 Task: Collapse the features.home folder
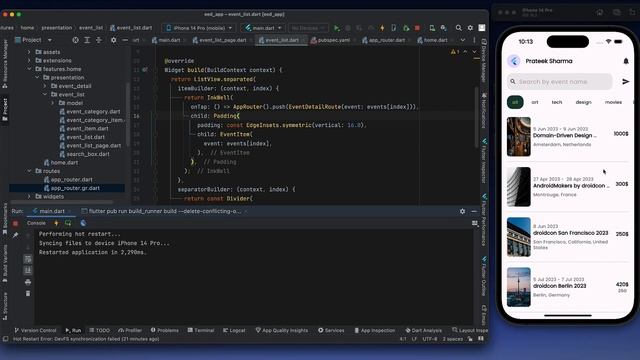coord(29,69)
